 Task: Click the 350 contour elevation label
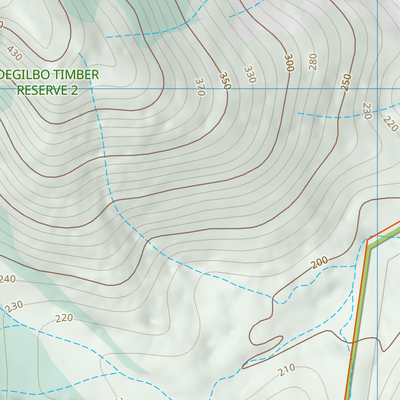225,81
